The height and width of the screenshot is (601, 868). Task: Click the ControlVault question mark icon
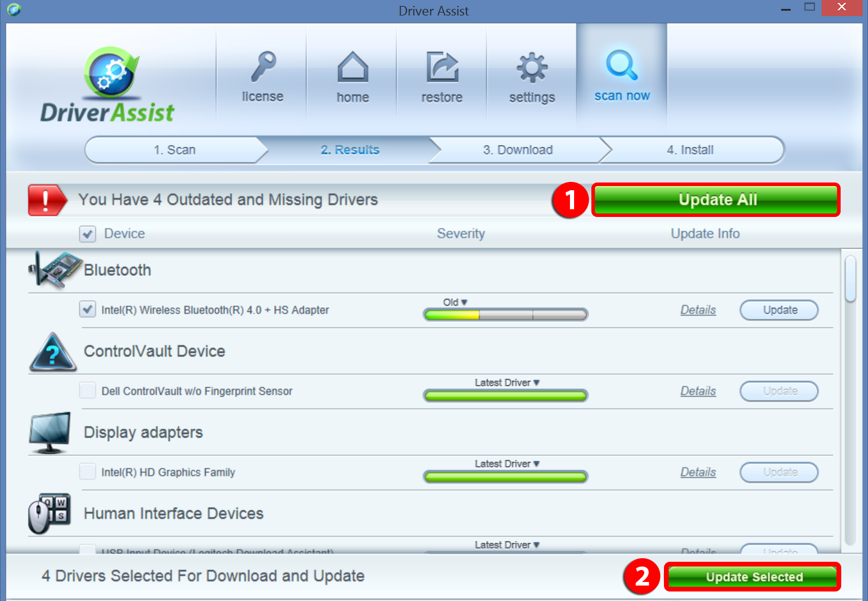point(53,351)
